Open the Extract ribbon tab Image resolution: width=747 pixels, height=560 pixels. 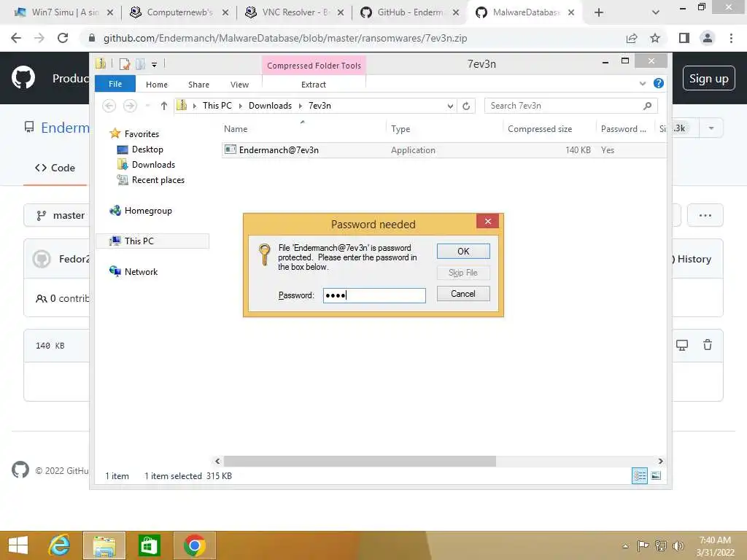point(314,85)
